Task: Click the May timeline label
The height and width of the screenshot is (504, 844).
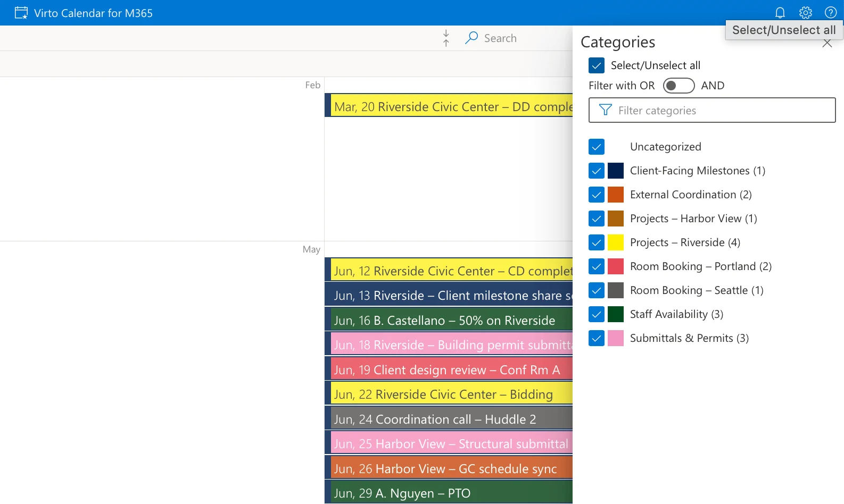Action: click(x=311, y=249)
